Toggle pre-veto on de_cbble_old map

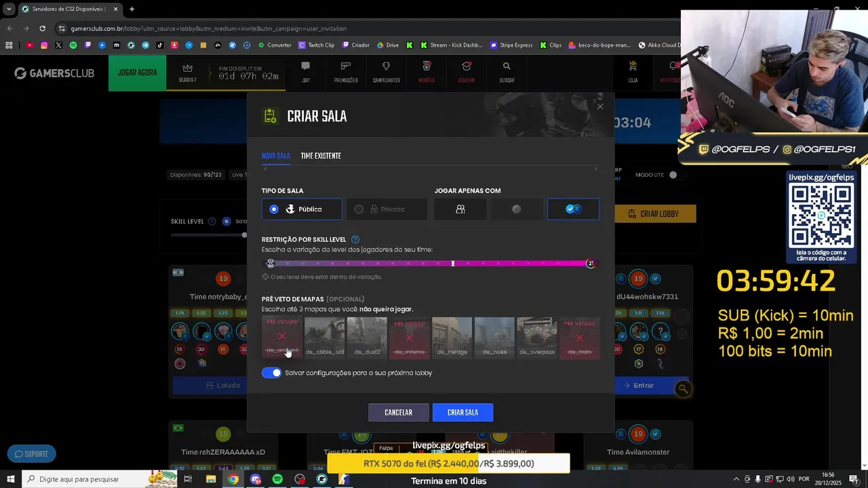[x=324, y=338]
